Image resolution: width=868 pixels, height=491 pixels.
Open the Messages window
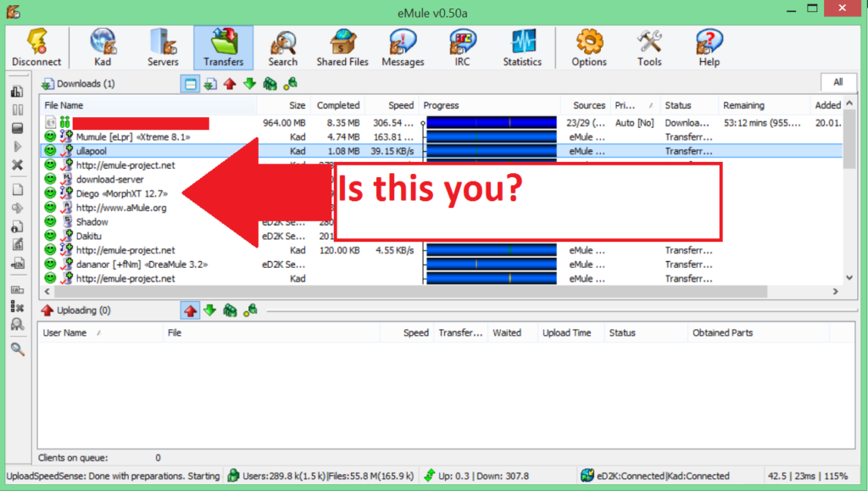(x=403, y=47)
